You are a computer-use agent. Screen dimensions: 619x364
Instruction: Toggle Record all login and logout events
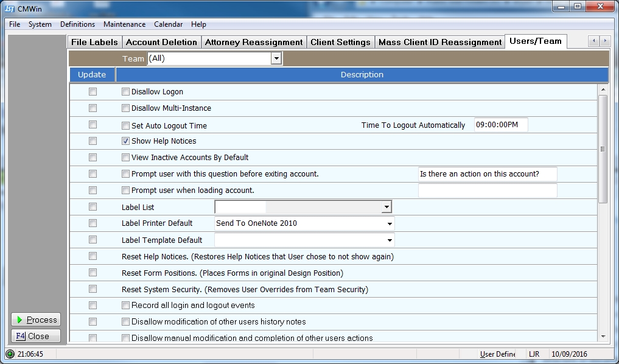tap(125, 306)
